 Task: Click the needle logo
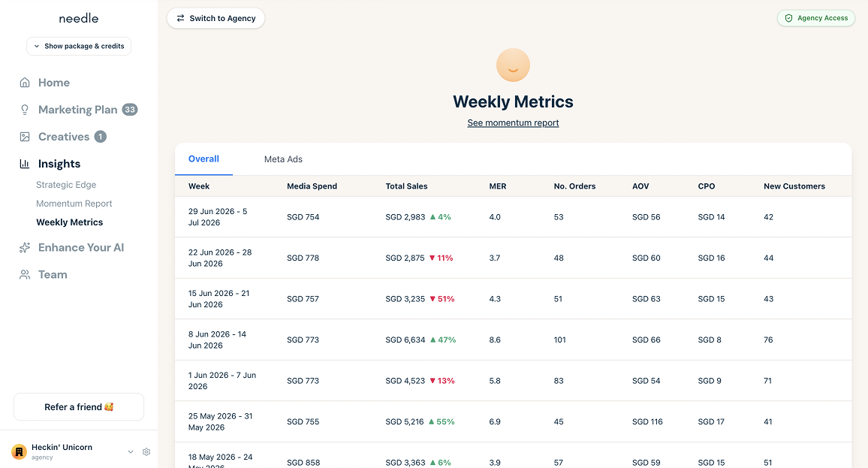[x=79, y=18]
